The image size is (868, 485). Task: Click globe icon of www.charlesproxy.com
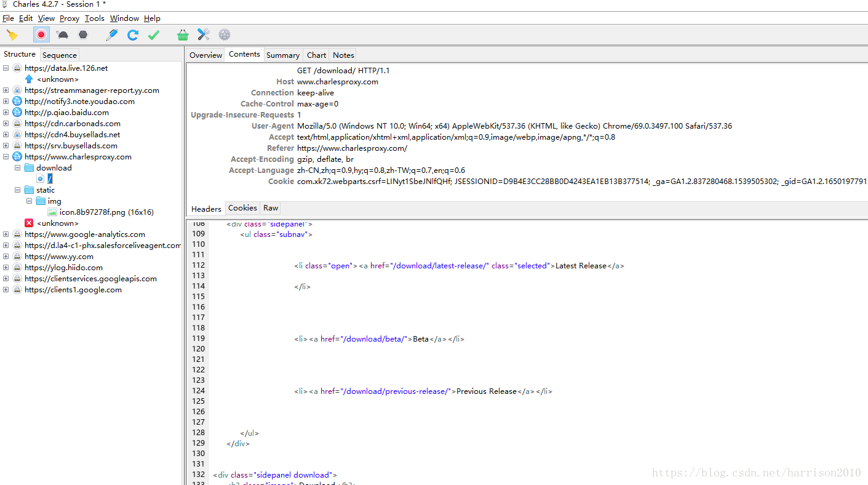click(x=17, y=157)
